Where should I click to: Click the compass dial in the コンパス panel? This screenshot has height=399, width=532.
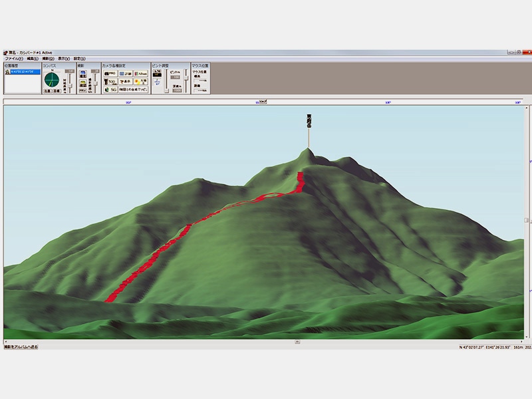click(x=52, y=80)
